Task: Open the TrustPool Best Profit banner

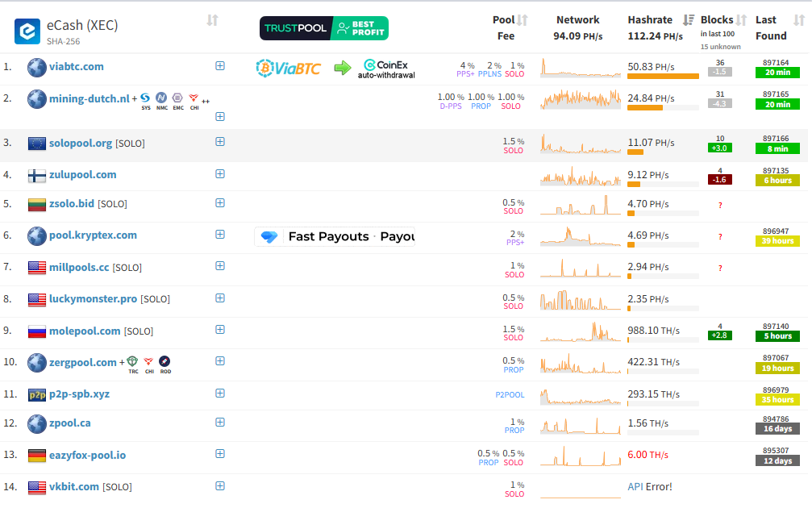Action: 323,28
